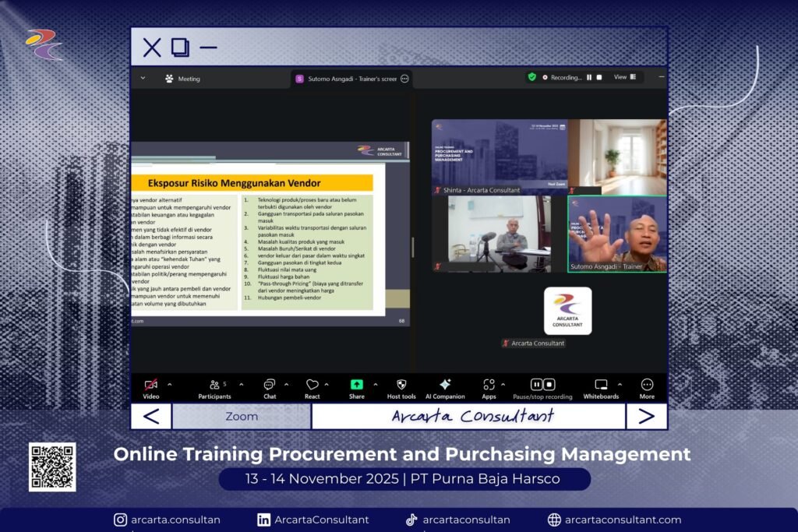Click the React heart icon

tap(312, 385)
